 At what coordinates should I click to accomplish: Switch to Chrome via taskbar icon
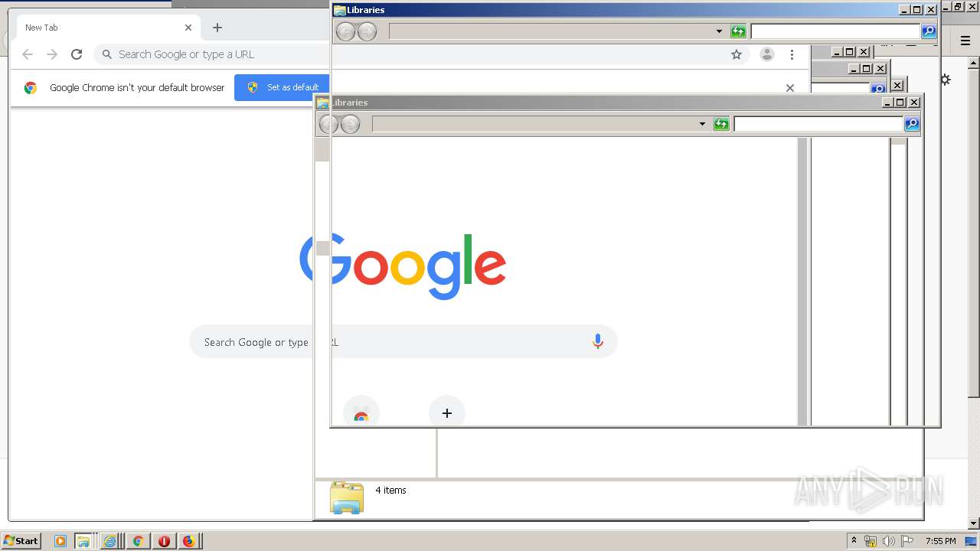(138, 541)
